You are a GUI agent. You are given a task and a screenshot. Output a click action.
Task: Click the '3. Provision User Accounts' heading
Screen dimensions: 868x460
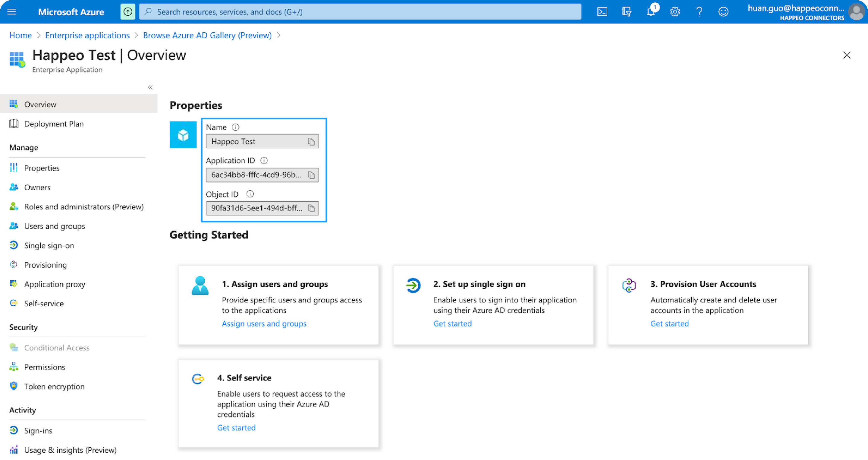click(703, 284)
